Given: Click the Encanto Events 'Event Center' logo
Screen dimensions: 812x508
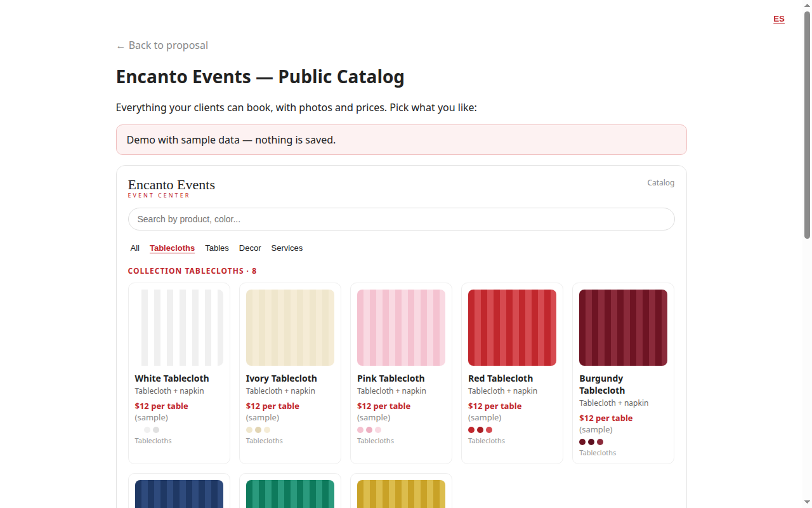Looking at the screenshot, I should [x=171, y=188].
